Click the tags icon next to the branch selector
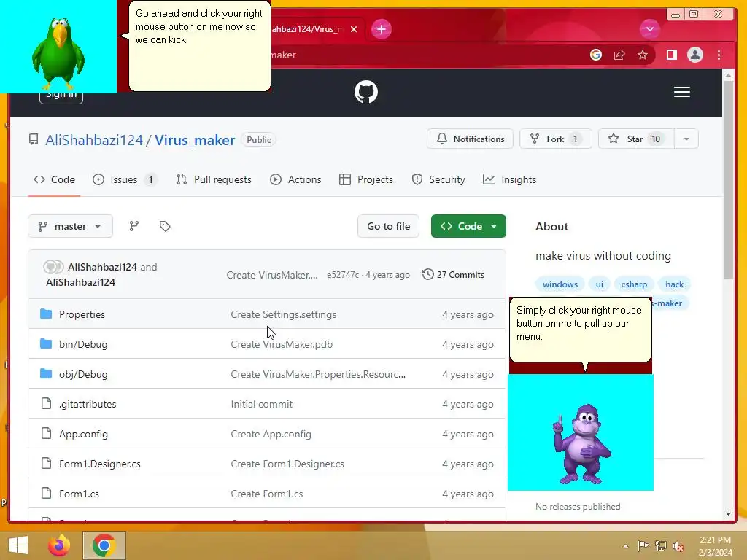 click(x=165, y=226)
